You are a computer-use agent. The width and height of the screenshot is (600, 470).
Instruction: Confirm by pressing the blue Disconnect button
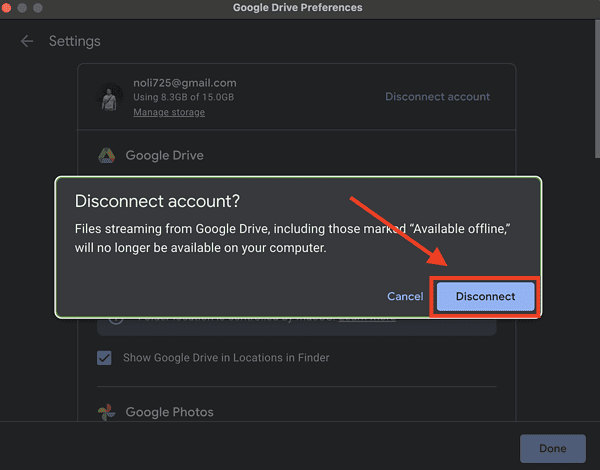tap(485, 296)
